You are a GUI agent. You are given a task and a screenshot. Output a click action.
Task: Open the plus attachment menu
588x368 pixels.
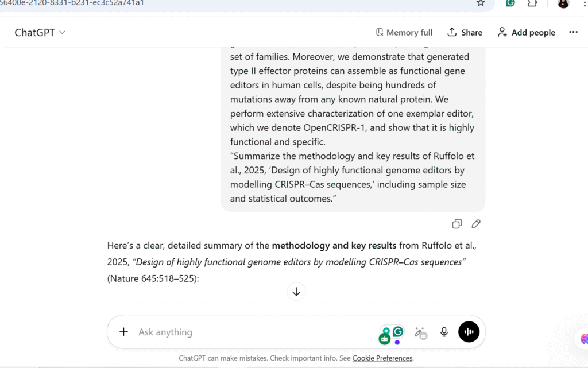124,332
